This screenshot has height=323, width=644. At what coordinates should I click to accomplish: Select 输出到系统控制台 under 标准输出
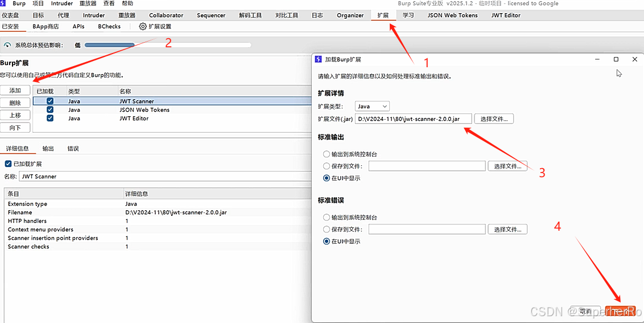pos(327,154)
